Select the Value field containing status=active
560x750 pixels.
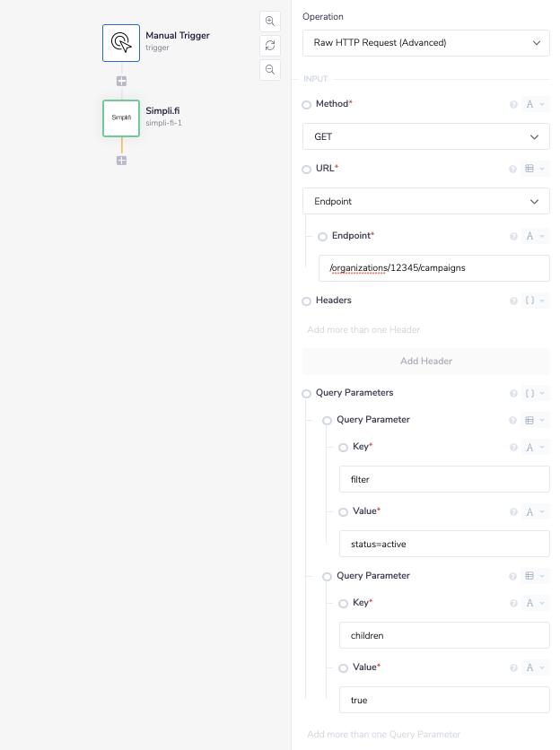[x=443, y=544]
